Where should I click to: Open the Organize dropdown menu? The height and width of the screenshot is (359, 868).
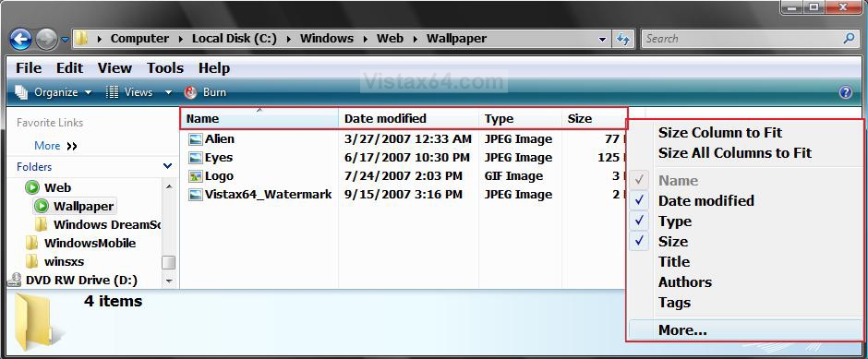tap(54, 92)
